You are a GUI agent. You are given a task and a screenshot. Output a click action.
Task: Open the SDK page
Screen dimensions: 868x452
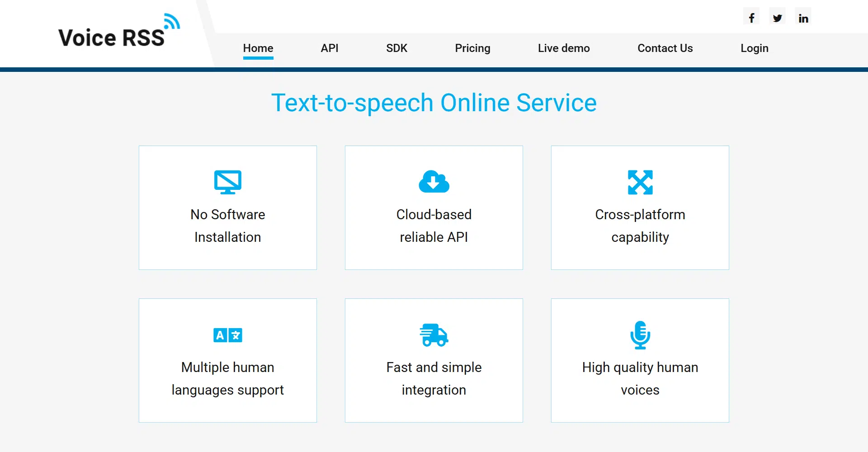coord(396,48)
